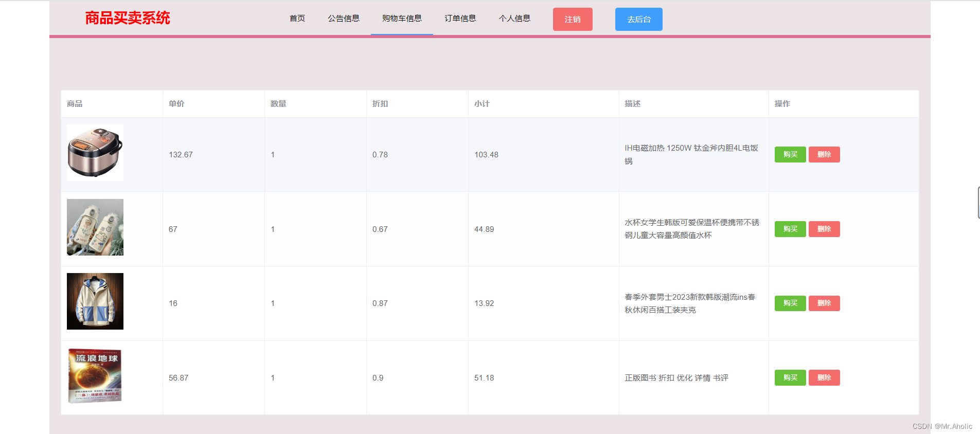This screenshot has height=434, width=980.
Task: Buy the jacket priced 16
Action: point(790,303)
